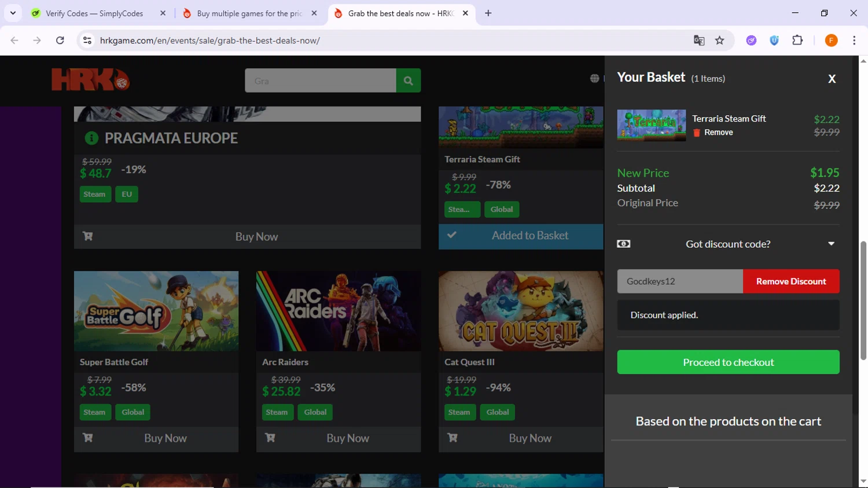This screenshot has height=488, width=868.
Task: Select the Grab the best deals now tab
Action: click(402, 13)
